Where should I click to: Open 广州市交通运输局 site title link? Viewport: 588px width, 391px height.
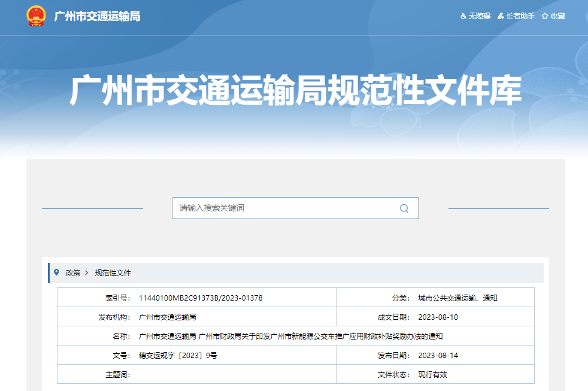pyautogui.click(x=97, y=16)
